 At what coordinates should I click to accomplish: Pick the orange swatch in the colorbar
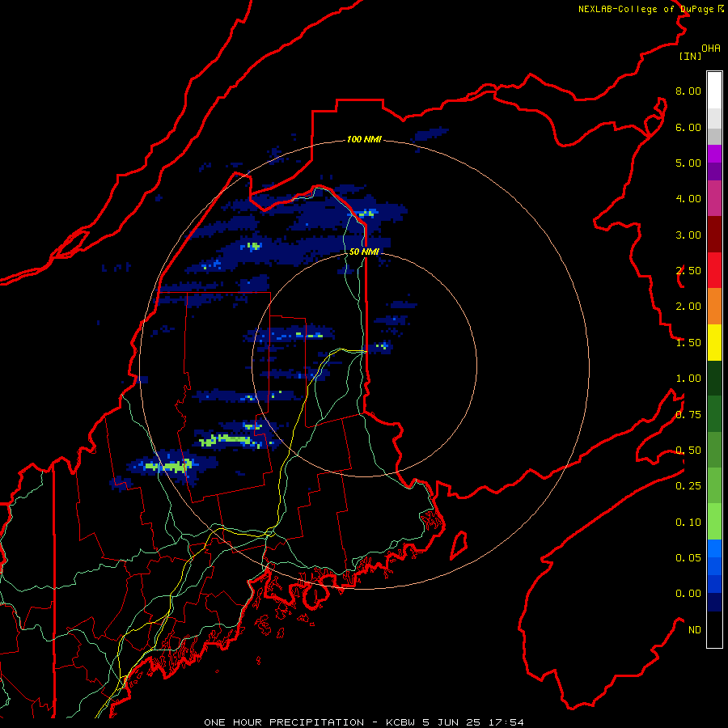point(714,307)
